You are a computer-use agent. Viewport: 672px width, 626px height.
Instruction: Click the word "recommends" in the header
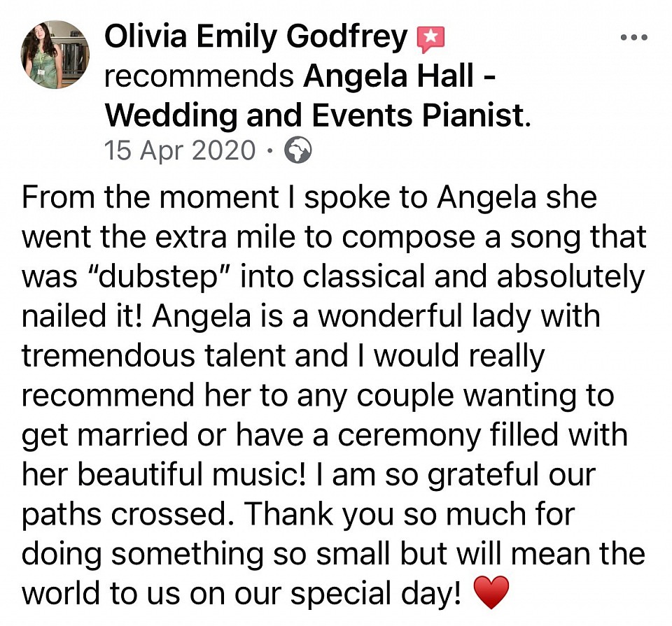point(198,76)
